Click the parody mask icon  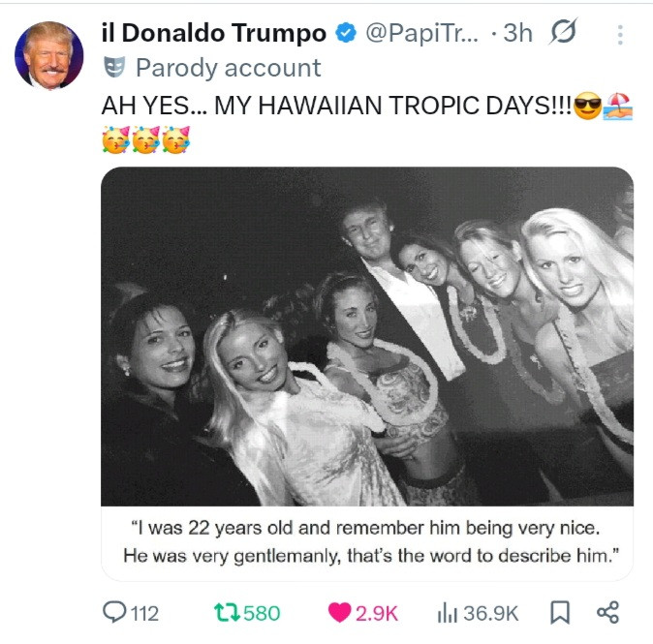pos(115,68)
